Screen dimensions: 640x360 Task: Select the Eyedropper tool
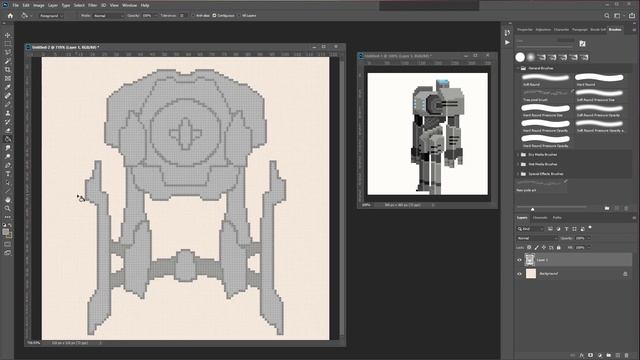[x=8, y=87]
